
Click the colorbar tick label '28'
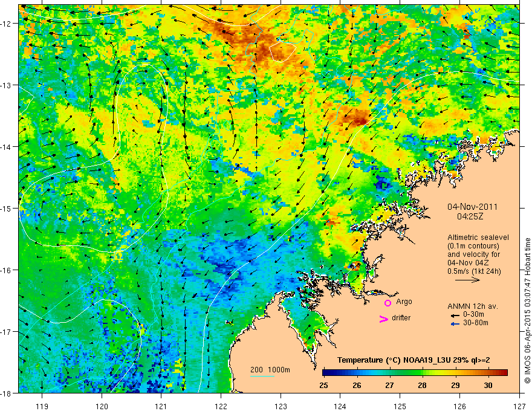click(x=423, y=386)
